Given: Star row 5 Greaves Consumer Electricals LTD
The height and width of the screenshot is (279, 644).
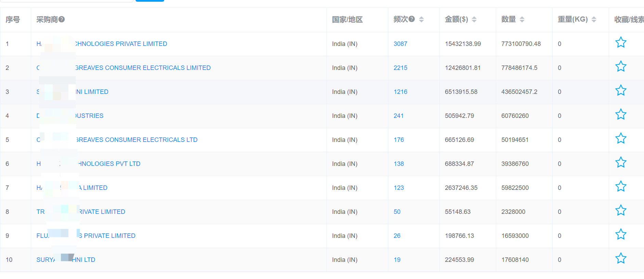Looking at the screenshot, I should click(621, 138).
